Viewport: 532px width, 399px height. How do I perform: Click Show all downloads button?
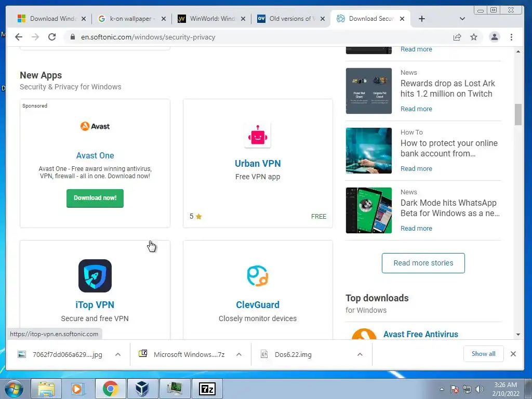(x=484, y=354)
